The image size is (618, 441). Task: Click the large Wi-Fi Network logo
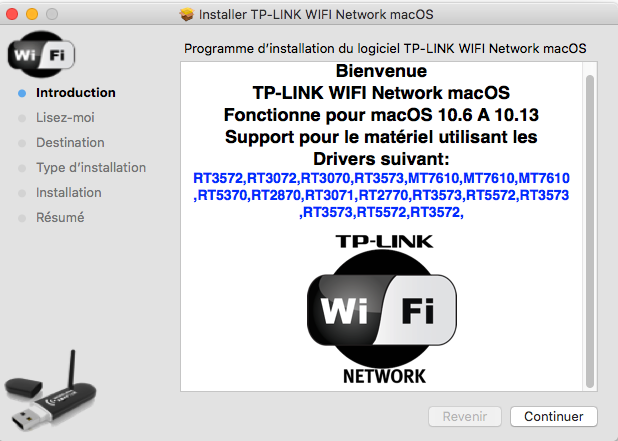coord(382,309)
